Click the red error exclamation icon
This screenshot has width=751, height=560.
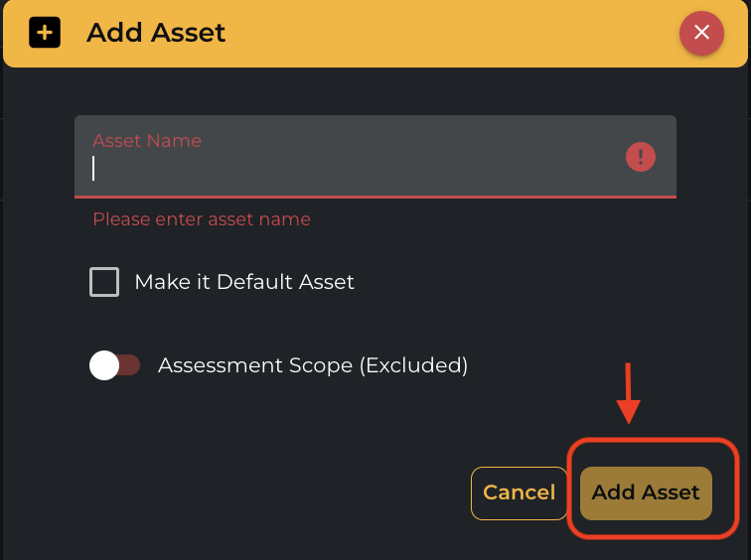(x=641, y=157)
